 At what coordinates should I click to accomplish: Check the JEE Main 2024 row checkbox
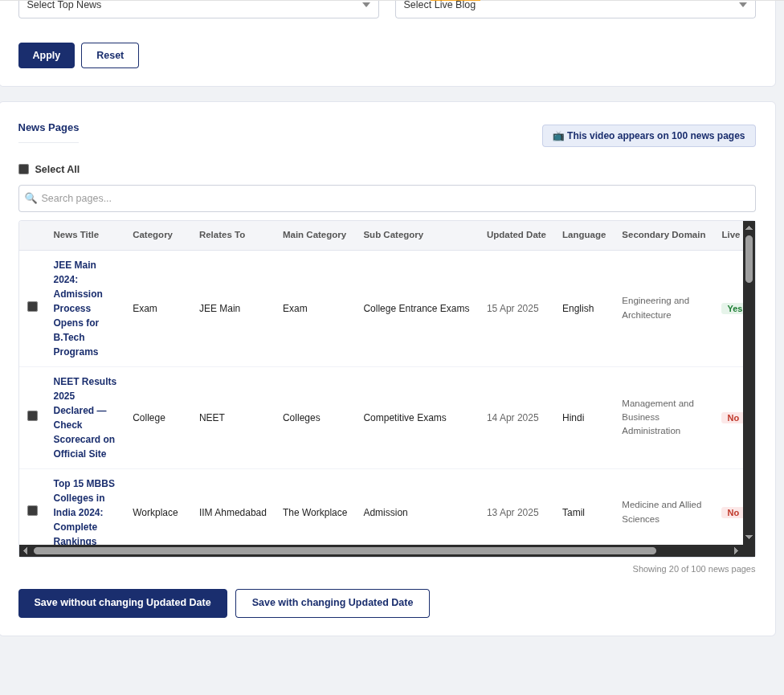[33, 307]
